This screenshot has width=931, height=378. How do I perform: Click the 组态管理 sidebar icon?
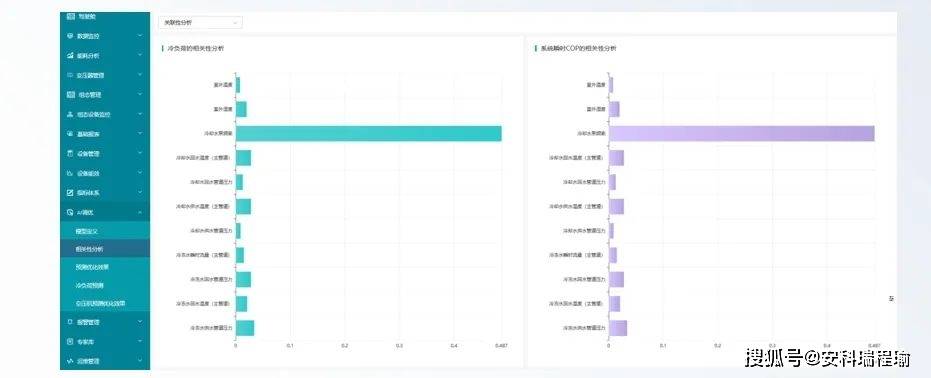point(70,95)
